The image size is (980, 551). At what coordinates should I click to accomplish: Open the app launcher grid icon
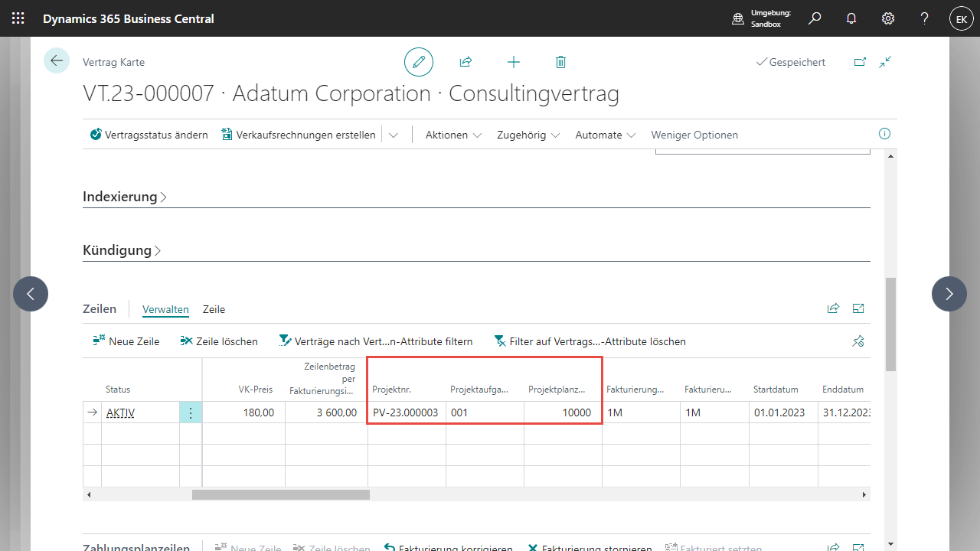click(x=18, y=18)
